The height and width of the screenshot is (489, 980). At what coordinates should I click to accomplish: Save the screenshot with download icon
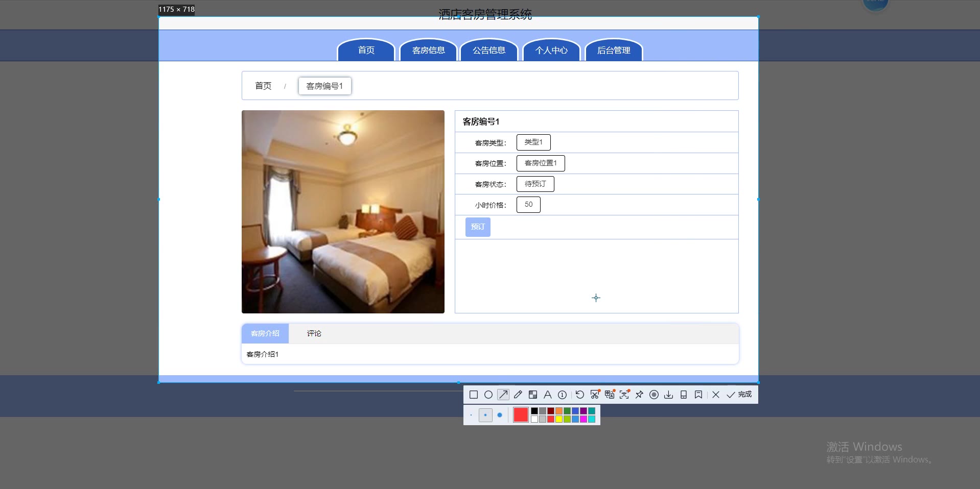[668, 395]
